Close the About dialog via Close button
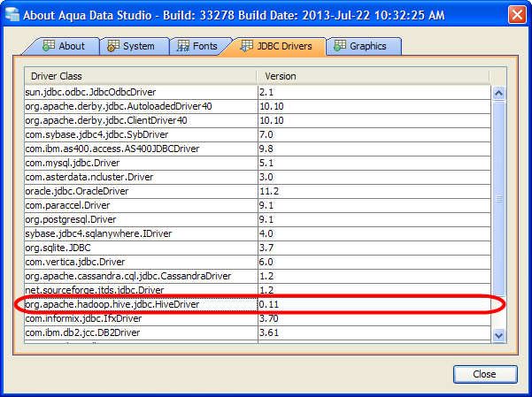The width and height of the screenshot is (532, 397). (485, 374)
